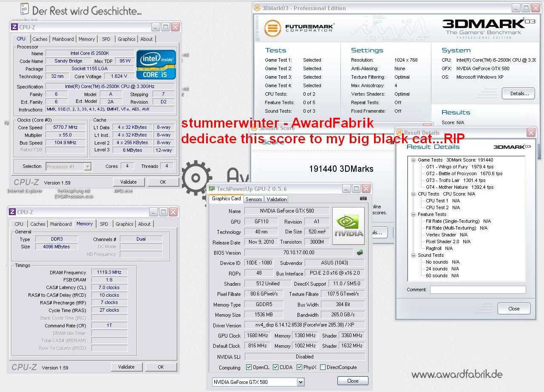This screenshot has height=392, width=544.
Task: Click Validate in the CPU-Z memory window
Action: pyautogui.click(x=127, y=367)
